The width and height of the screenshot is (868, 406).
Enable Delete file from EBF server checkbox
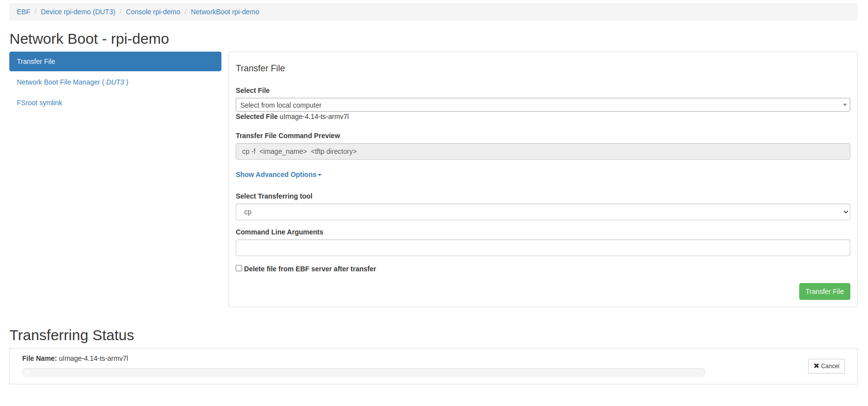tap(239, 268)
